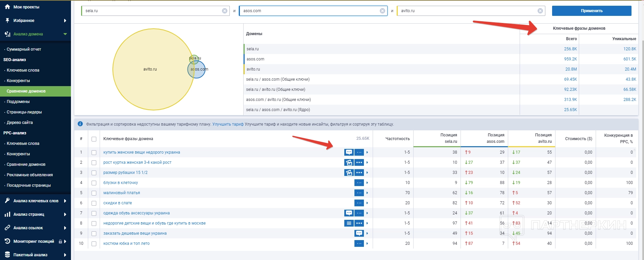Image resolution: width=644 pixels, height=260 pixels.
Task: Click the pin icon beside Избранное
Action: 7,21
